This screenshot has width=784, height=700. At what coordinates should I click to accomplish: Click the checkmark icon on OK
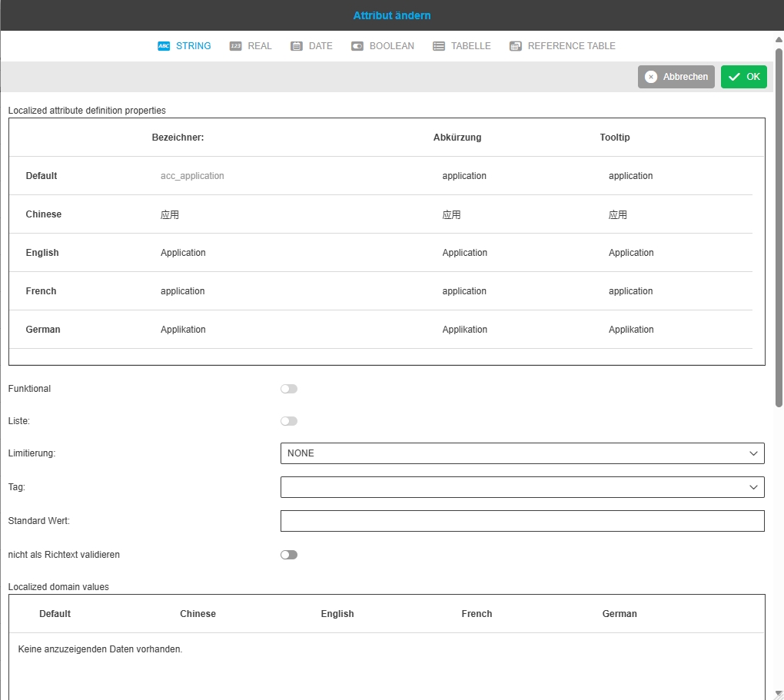734,77
